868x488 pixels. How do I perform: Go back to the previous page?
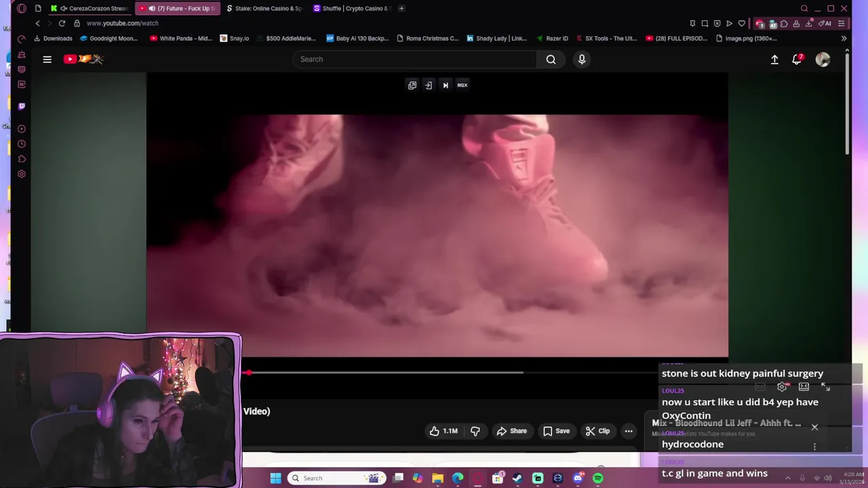(38, 23)
